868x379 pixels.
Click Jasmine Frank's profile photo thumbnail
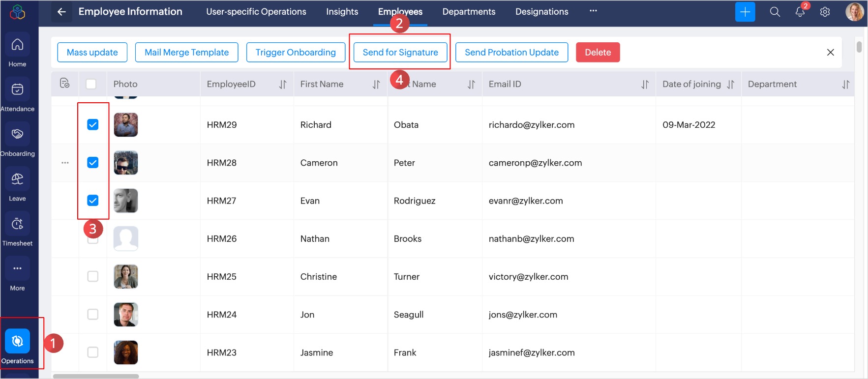126,352
